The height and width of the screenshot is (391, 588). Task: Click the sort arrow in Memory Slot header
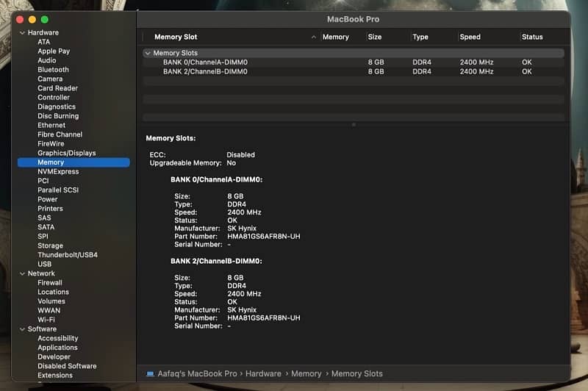[x=314, y=37]
